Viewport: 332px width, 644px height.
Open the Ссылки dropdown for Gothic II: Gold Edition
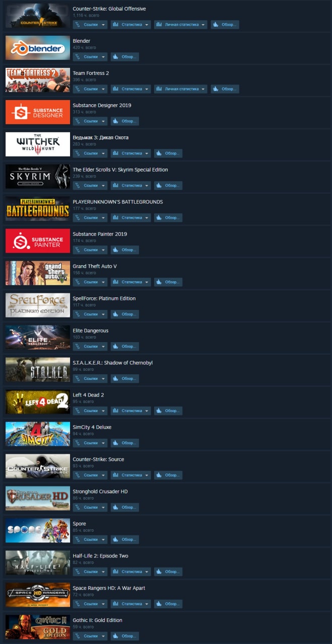coord(90,636)
